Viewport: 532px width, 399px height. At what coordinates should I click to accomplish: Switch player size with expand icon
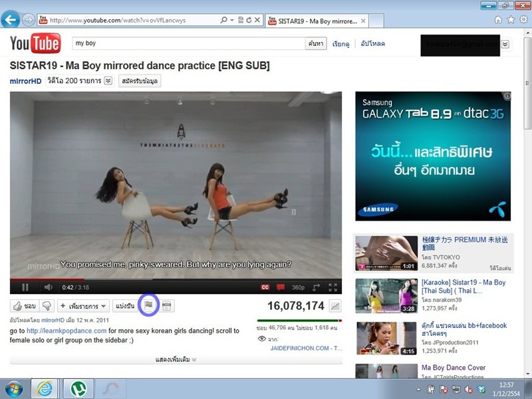(316, 287)
